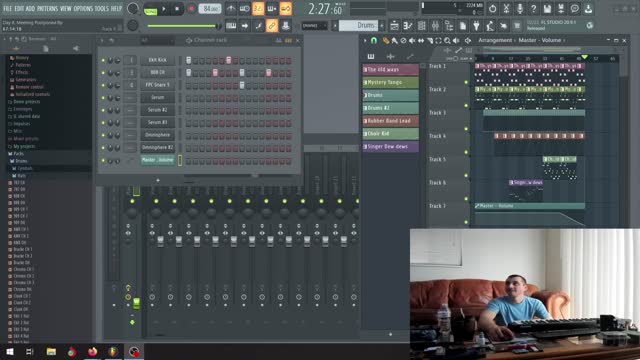The width and height of the screenshot is (640, 360).
Task: Open the Omnisphere channel button
Action: click(x=158, y=135)
